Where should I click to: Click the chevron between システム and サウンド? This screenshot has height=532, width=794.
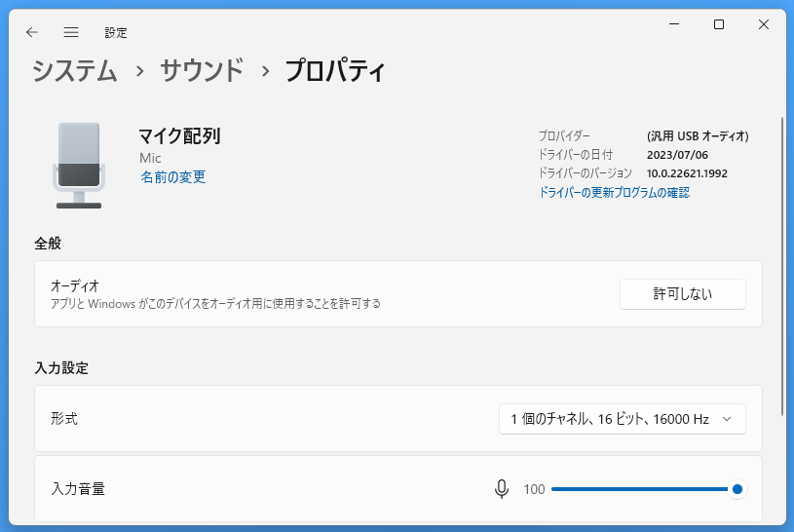click(x=139, y=71)
